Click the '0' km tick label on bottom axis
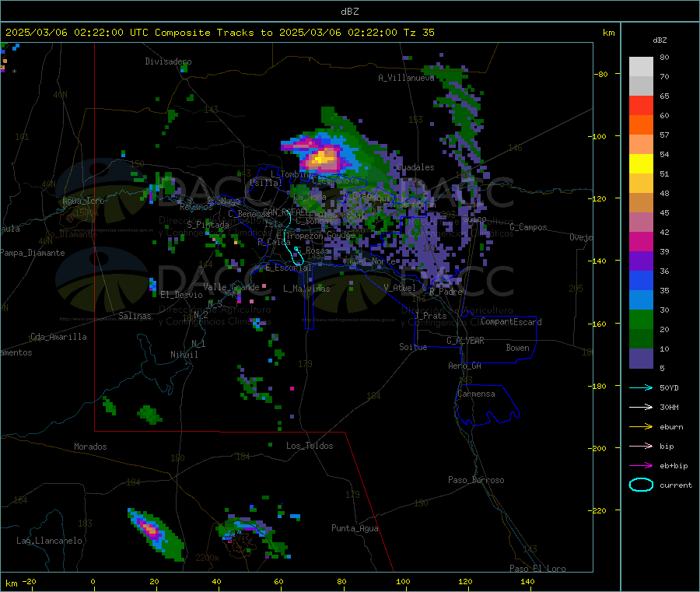The image size is (700, 592). (93, 581)
